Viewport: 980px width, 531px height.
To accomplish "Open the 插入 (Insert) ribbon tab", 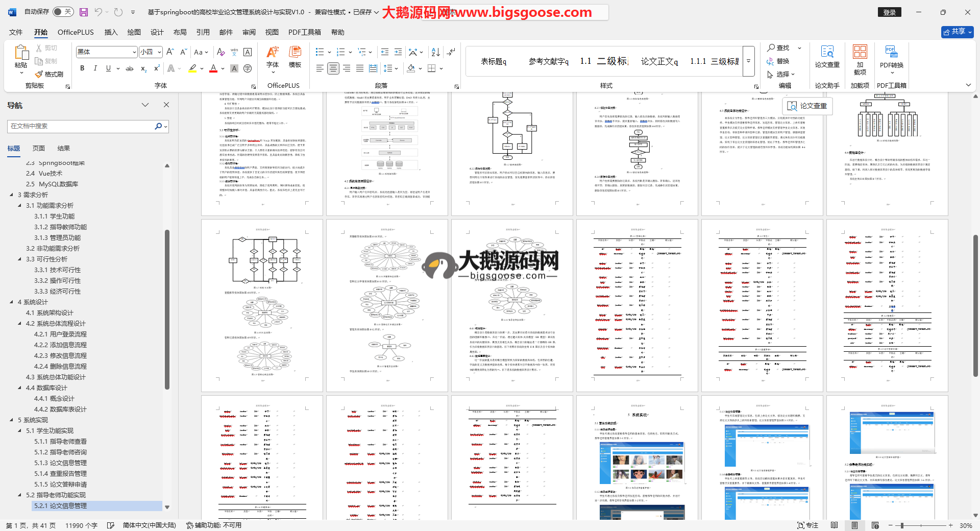I will click(x=111, y=32).
